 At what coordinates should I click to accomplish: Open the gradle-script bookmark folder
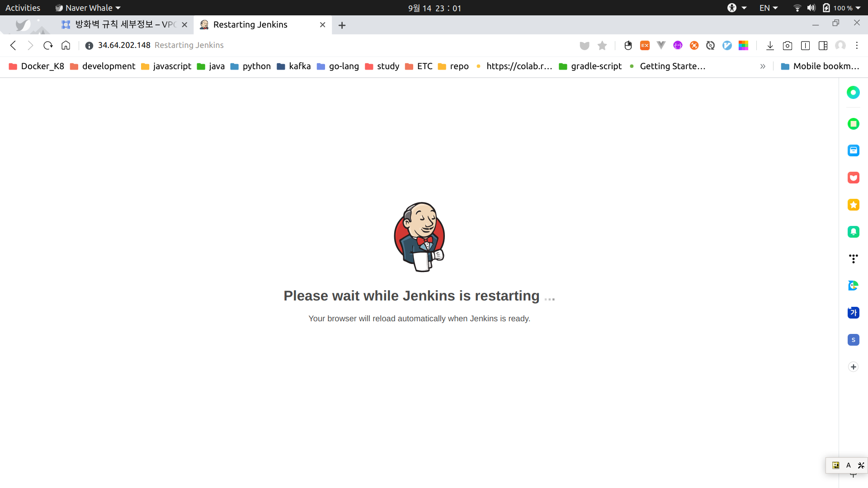pyautogui.click(x=590, y=66)
